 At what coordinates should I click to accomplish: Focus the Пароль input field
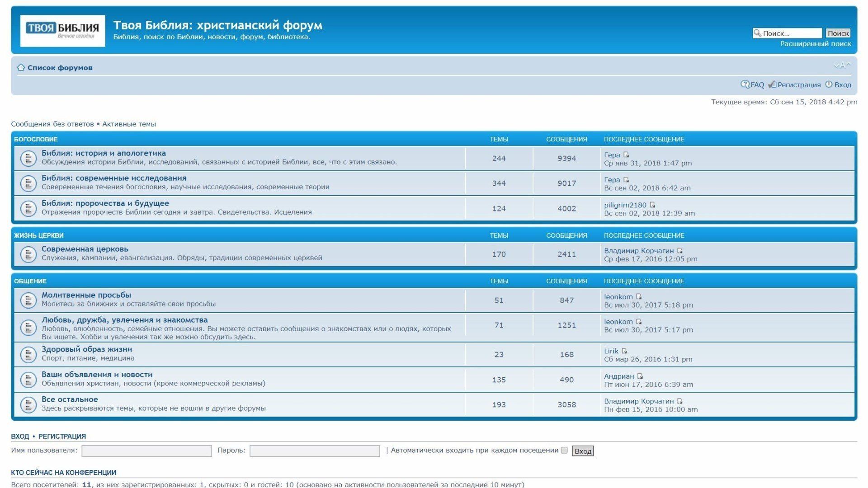pos(315,451)
